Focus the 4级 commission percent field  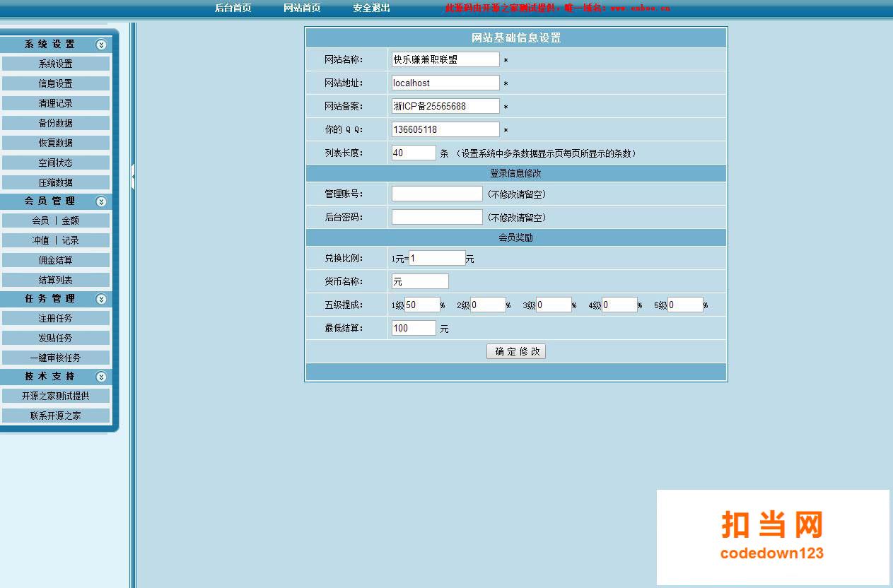620,305
